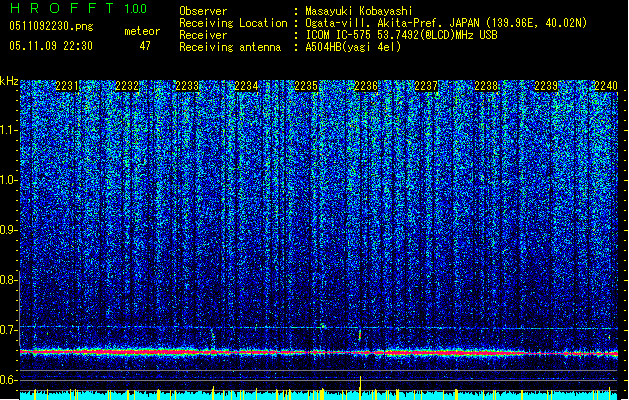Click the 0.8 frequency axis label
The height and width of the screenshot is (400, 629).
pyautogui.click(x=8, y=280)
